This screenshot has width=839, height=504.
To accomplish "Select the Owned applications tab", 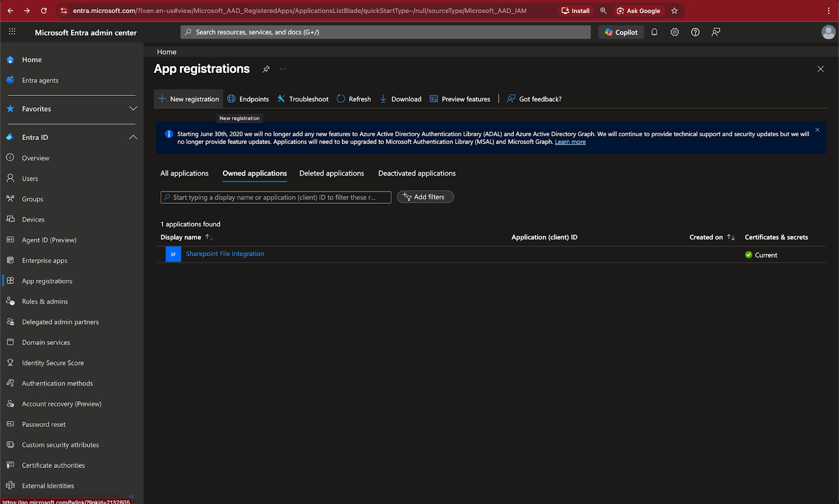I will [x=255, y=173].
